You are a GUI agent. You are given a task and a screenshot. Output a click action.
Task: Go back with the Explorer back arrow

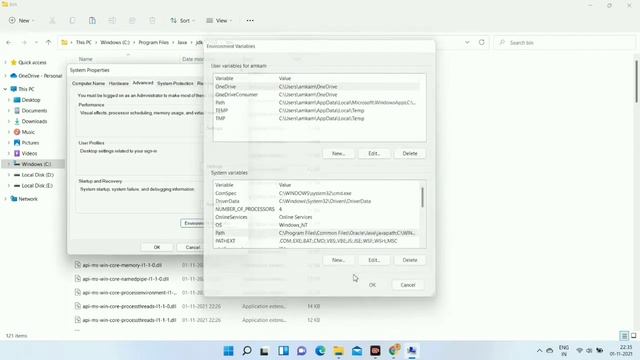click(9, 42)
